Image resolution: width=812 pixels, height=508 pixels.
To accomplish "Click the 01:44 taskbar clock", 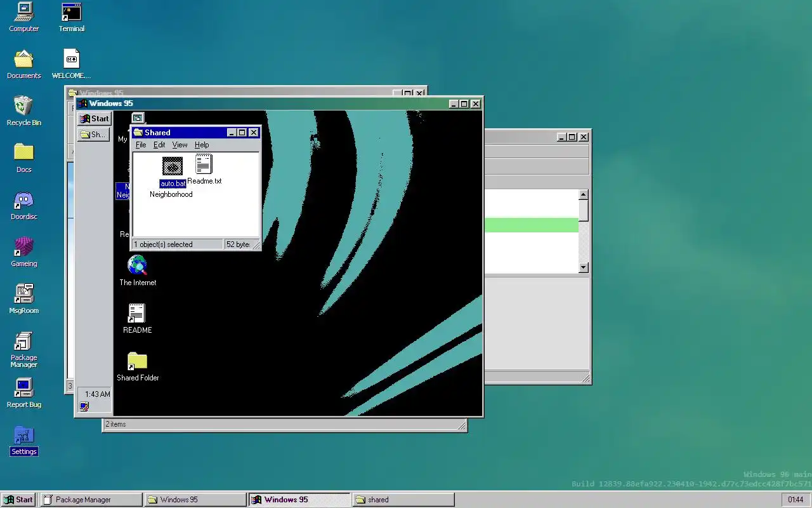I will 796,500.
